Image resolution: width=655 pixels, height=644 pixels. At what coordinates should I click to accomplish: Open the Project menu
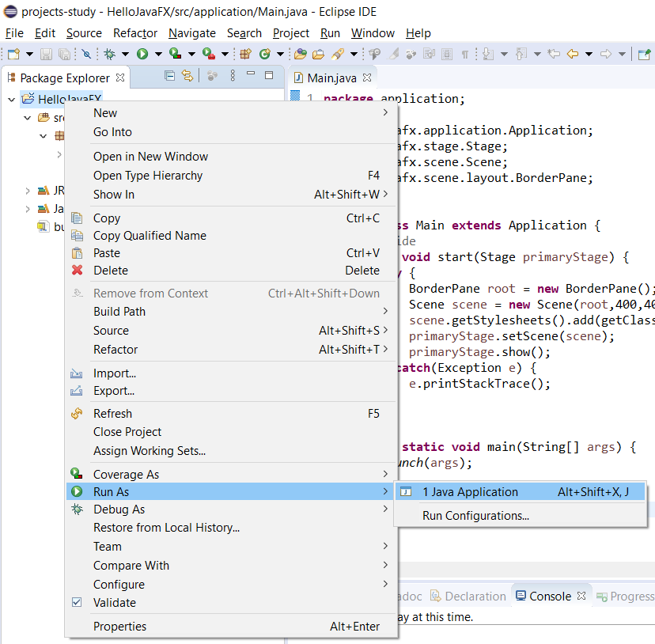pos(291,33)
